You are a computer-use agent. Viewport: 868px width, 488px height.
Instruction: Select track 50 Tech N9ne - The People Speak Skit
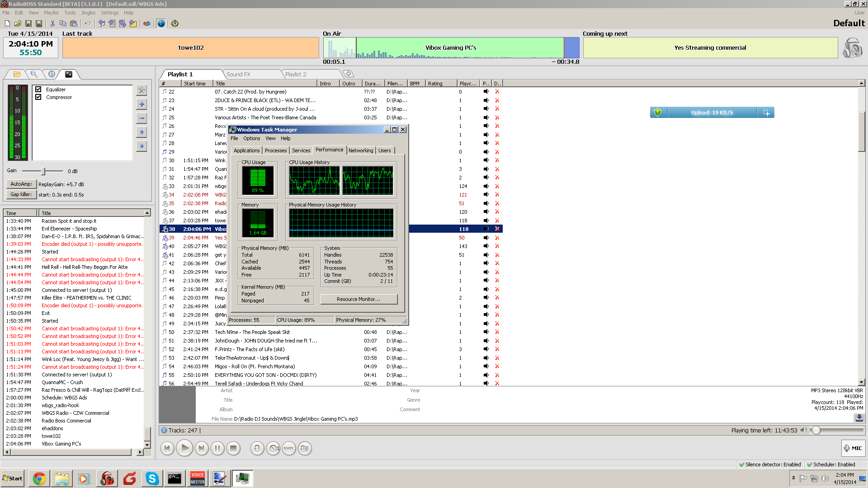tap(331, 332)
